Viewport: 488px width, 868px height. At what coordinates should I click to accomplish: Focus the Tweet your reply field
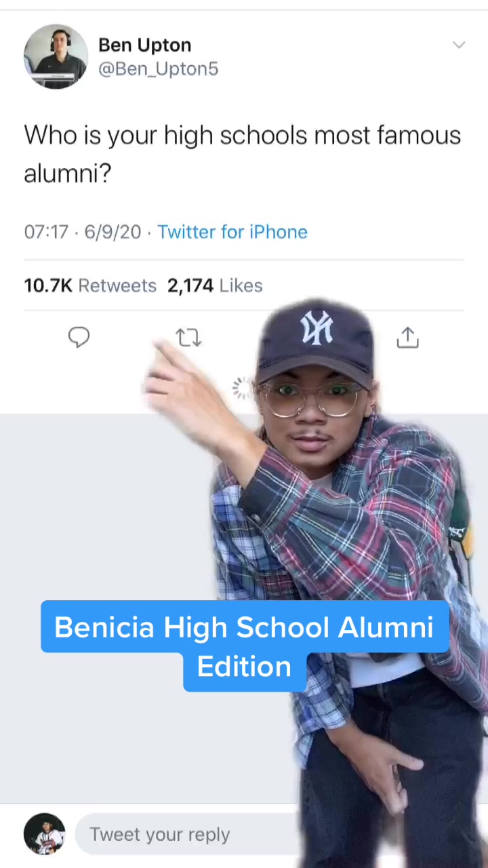point(183,834)
